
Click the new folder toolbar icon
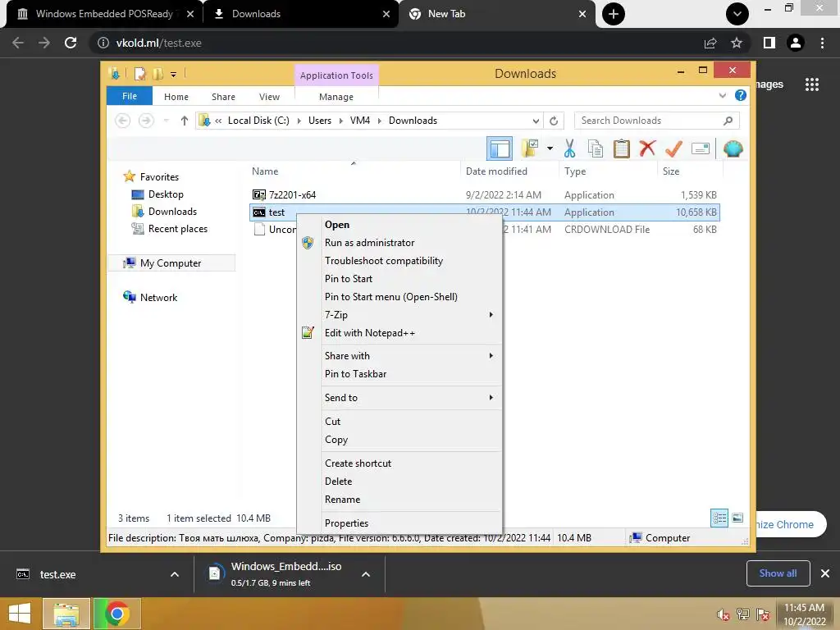530,148
